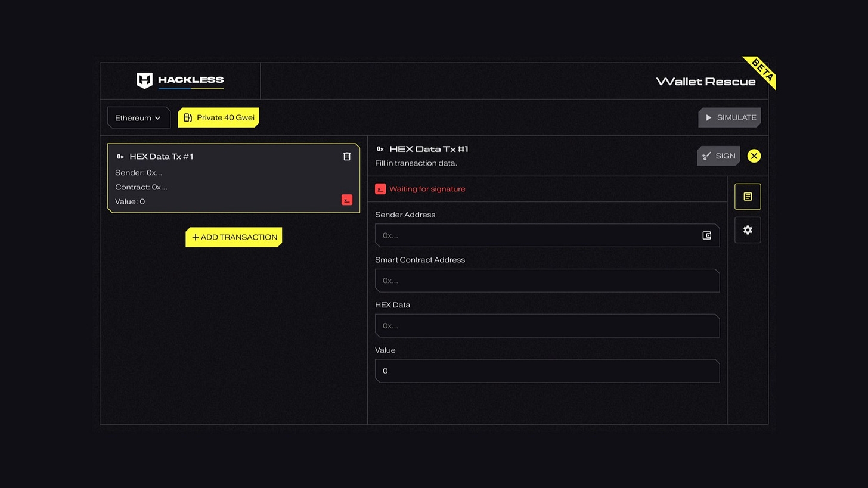
Task: Click the SIGN button
Action: click(718, 156)
